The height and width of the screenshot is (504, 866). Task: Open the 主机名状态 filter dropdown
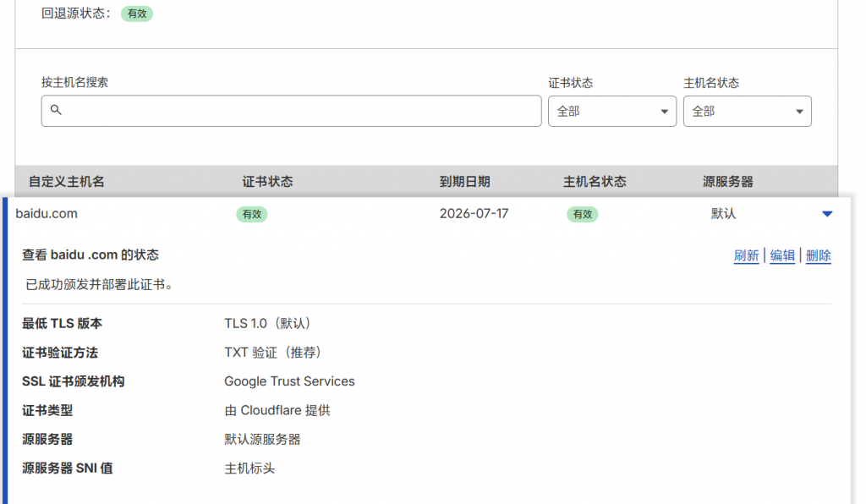click(x=747, y=112)
